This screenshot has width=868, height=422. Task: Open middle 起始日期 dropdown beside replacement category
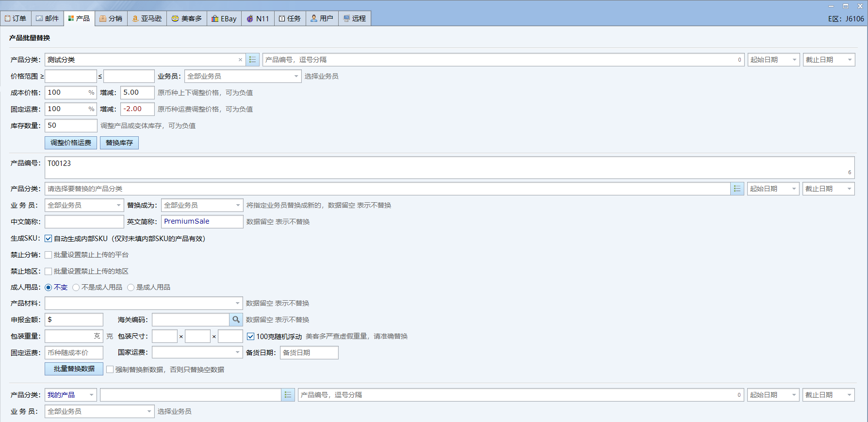click(x=773, y=189)
